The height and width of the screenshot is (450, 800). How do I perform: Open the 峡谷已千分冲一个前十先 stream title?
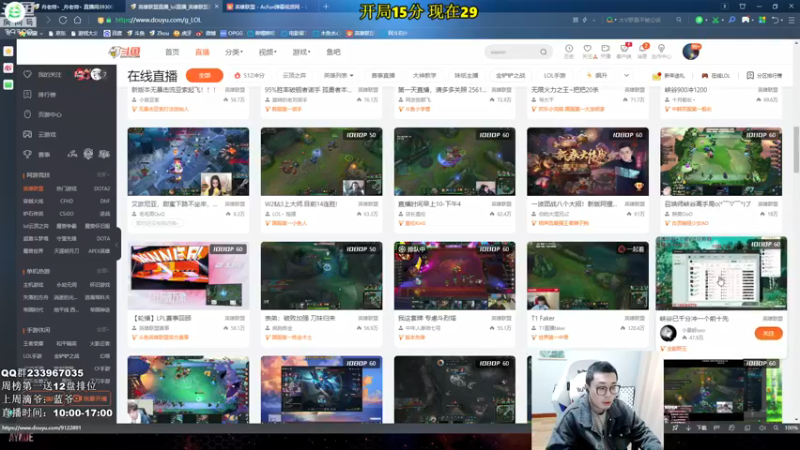(694, 318)
